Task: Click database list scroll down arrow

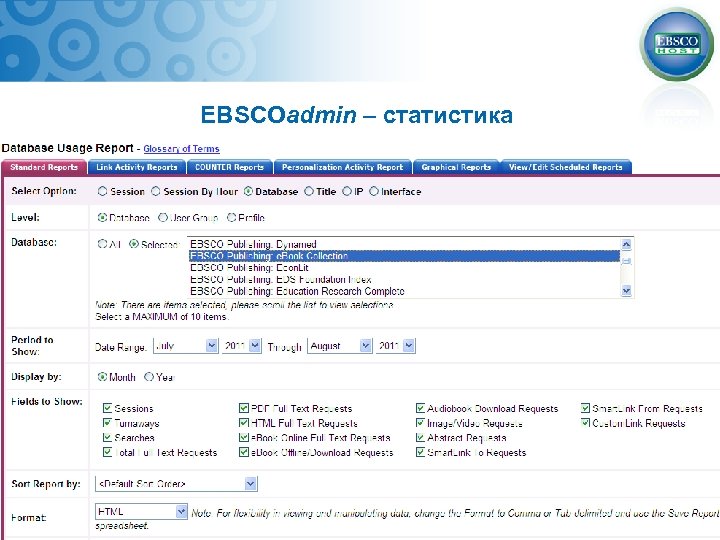Action: (x=626, y=291)
